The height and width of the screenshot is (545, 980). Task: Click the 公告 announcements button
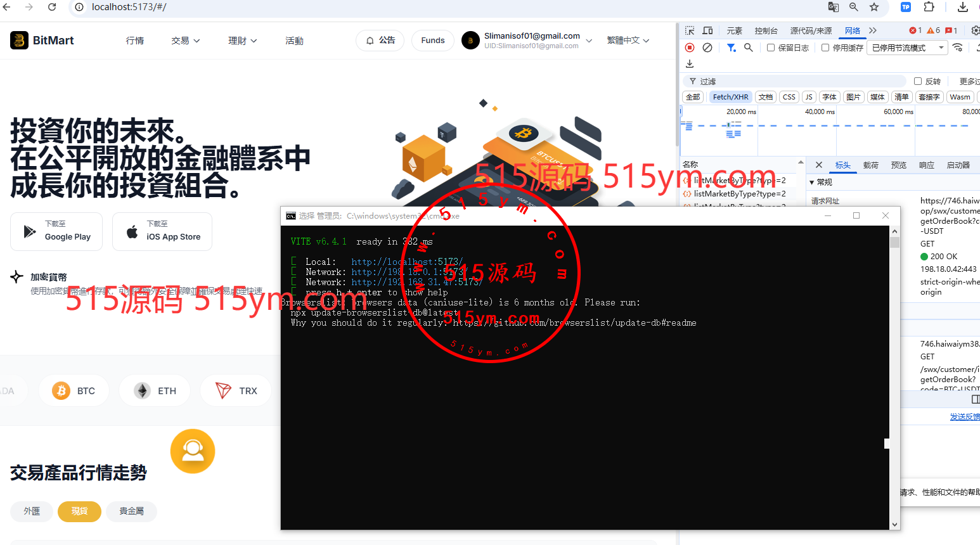click(x=380, y=41)
